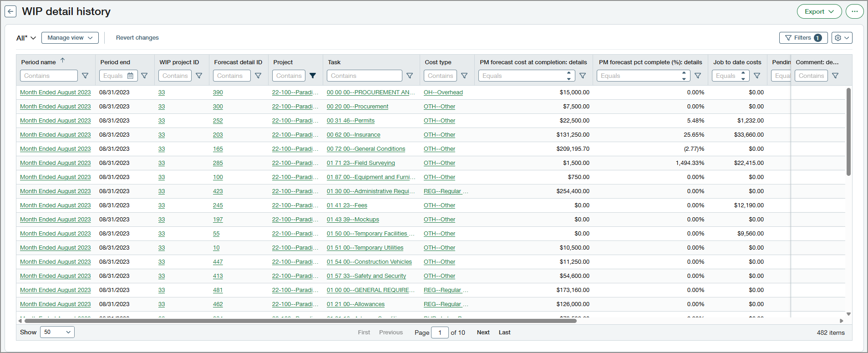Go to the Next page
The width and height of the screenshot is (868, 353).
483,333
